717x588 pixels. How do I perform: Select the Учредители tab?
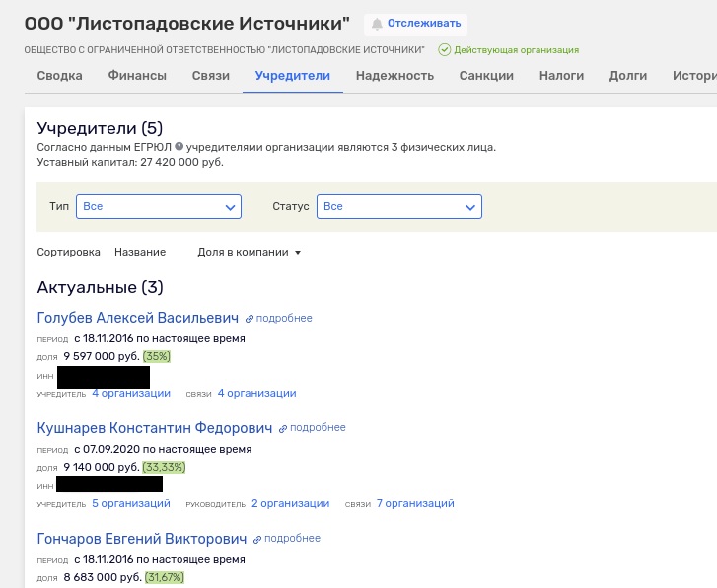293,76
